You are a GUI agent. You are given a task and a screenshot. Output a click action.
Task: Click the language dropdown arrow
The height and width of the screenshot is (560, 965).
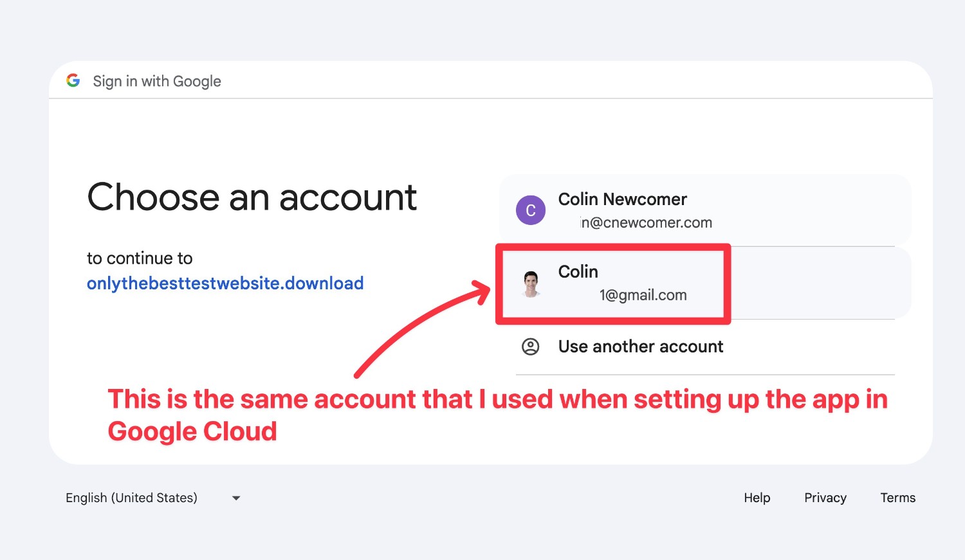236,498
